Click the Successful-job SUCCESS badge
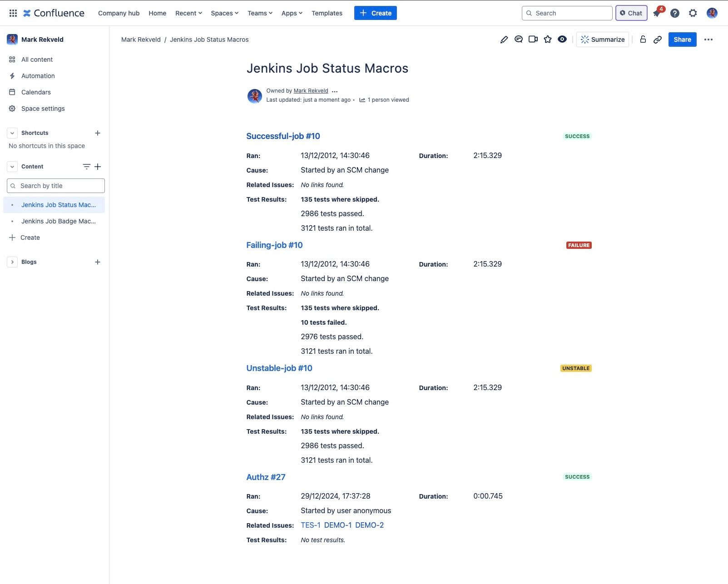Screen dimensions: 728x584 pyautogui.click(x=577, y=136)
